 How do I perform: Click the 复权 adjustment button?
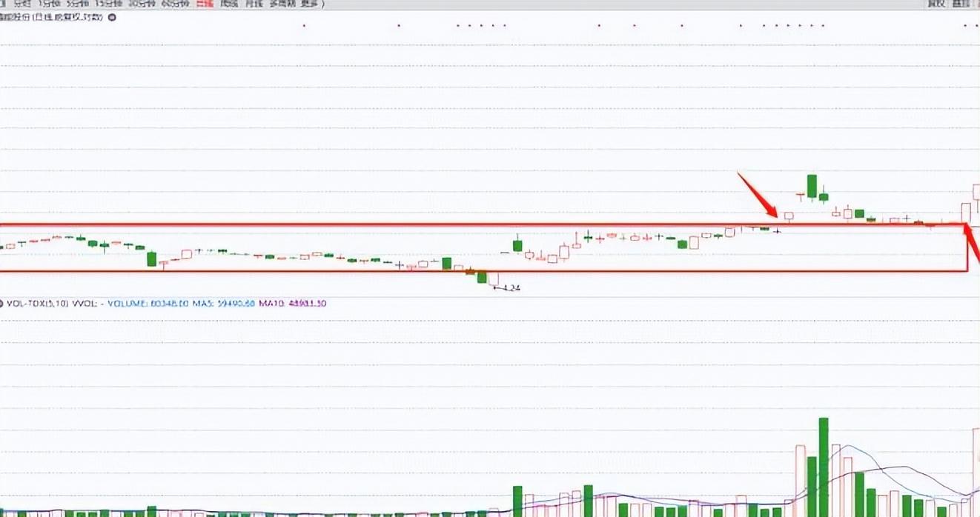pos(936,4)
